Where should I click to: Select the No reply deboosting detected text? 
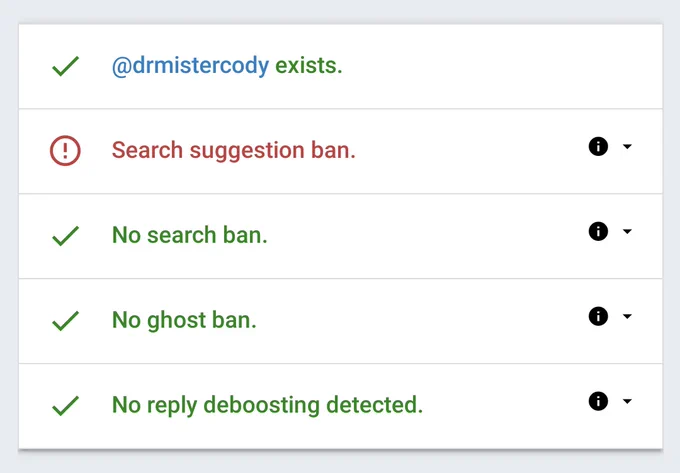click(267, 406)
